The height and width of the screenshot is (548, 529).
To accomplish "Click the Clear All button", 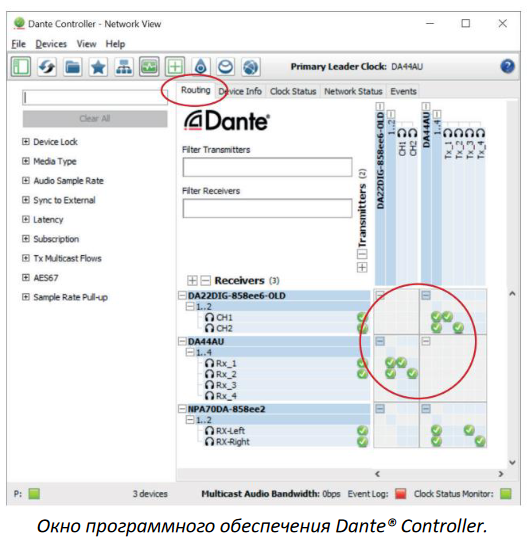I will pyautogui.click(x=95, y=118).
